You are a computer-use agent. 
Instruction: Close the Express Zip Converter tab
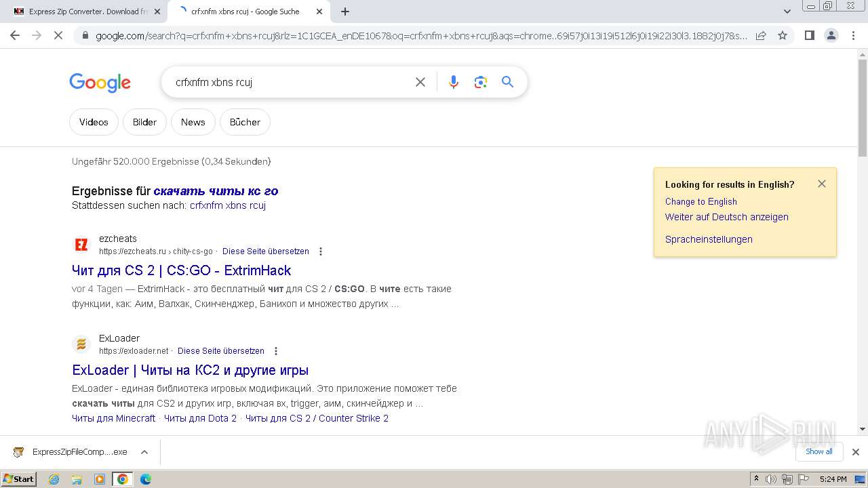coord(157,12)
